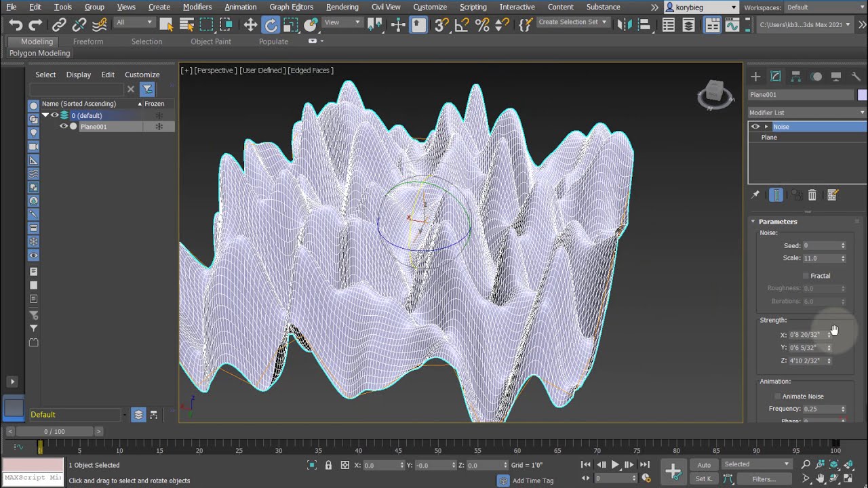Activate the Select and Uniform Scale tool
This screenshot has width=868, height=488.
point(291,25)
